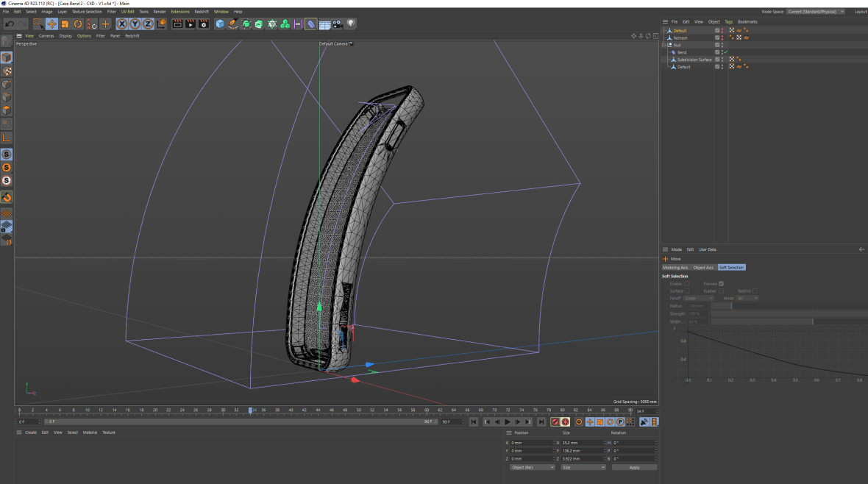
Task: Click the Apply button
Action: [x=634, y=467]
